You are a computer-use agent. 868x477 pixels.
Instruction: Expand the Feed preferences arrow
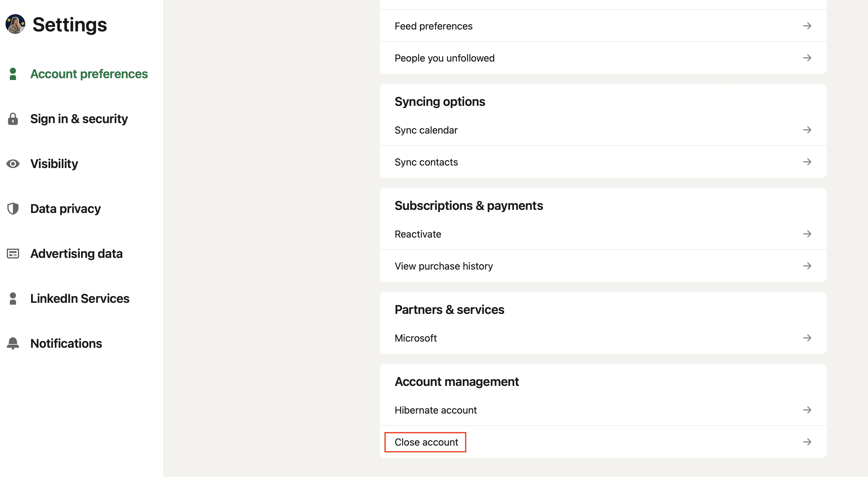pos(807,26)
